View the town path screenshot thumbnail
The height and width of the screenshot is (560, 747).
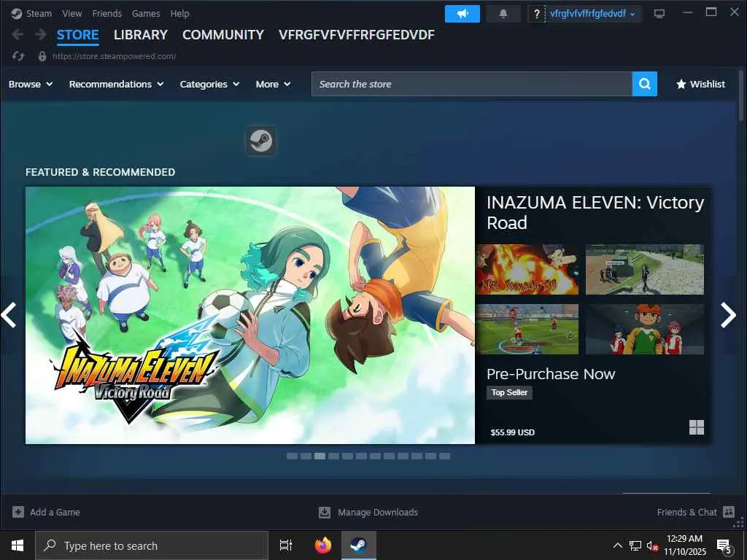(x=645, y=270)
